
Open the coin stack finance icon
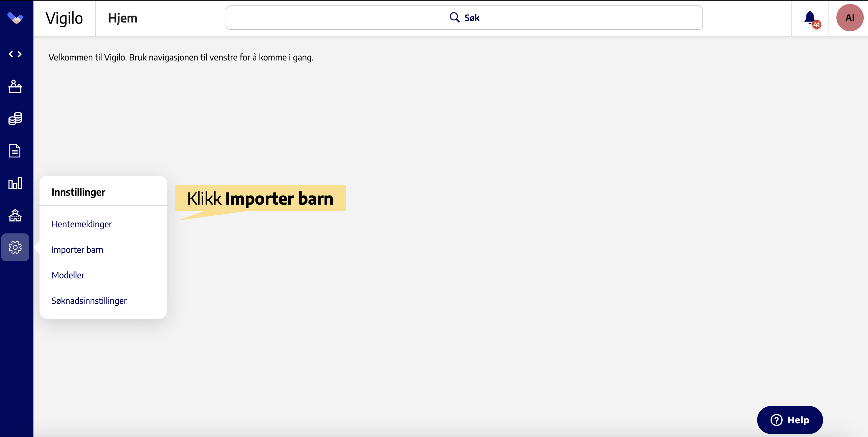point(15,118)
